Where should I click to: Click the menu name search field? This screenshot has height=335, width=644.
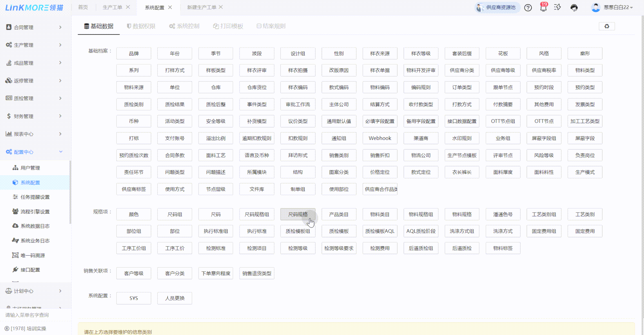(35, 315)
